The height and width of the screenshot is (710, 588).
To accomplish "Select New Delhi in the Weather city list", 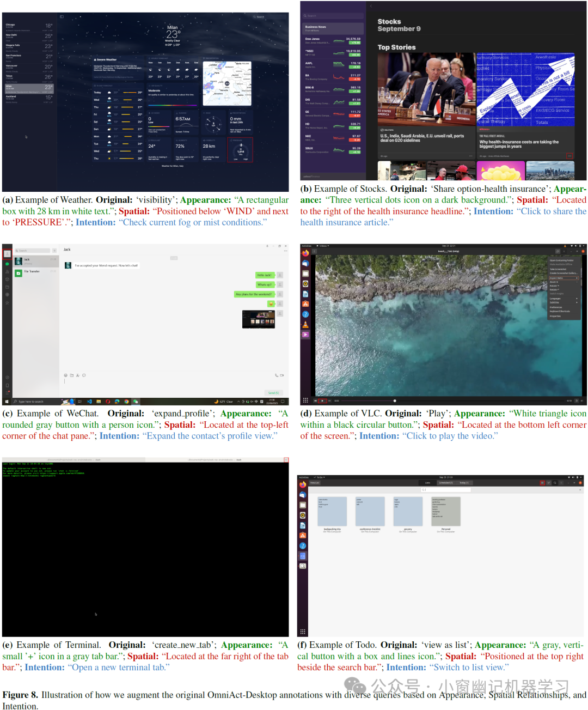I will pos(29,37).
